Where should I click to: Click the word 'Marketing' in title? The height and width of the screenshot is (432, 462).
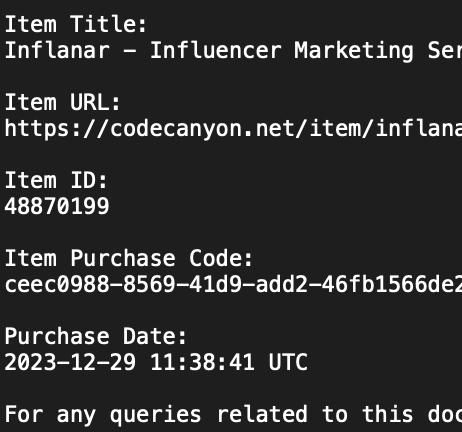point(354,51)
